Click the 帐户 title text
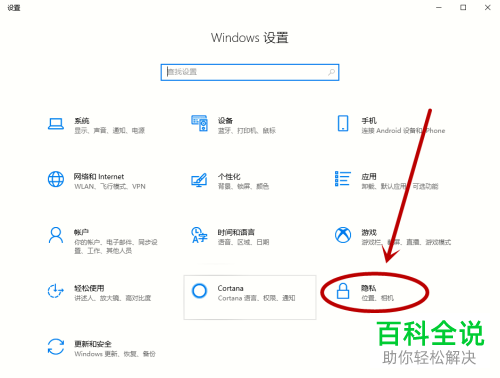The height and width of the screenshot is (378, 500). pyautogui.click(x=82, y=232)
